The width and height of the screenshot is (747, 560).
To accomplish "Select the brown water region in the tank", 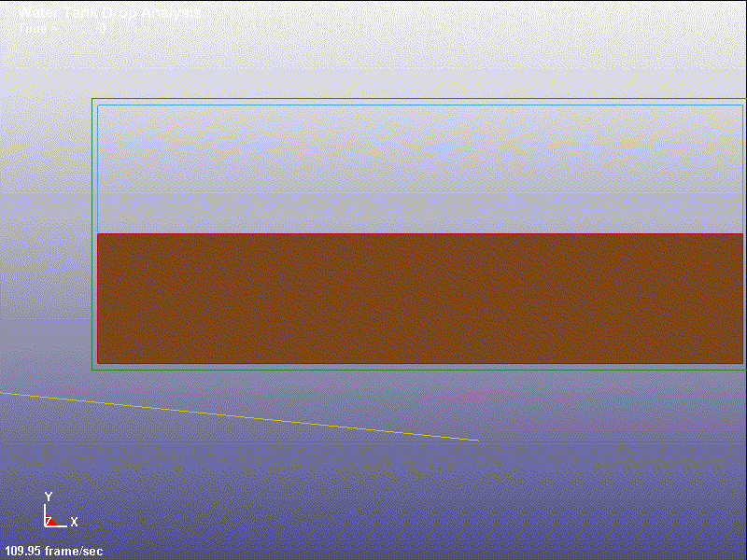I will (x=420, y=299).
